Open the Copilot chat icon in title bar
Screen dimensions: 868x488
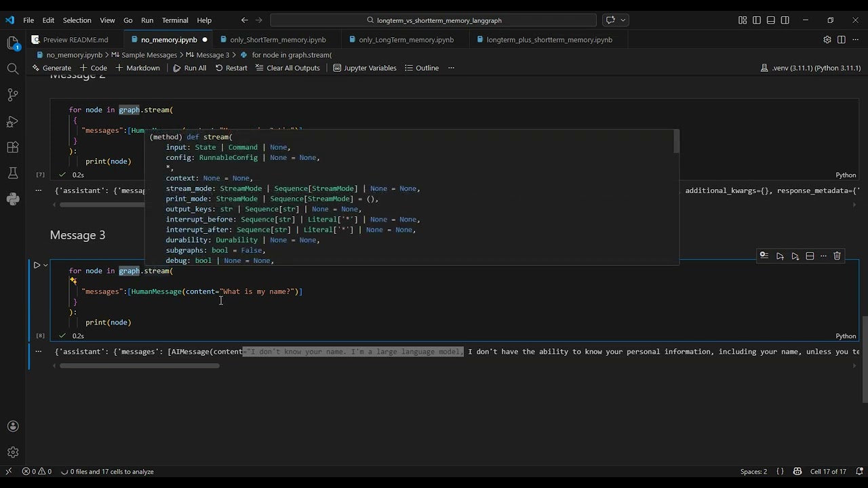coord(610,20)
